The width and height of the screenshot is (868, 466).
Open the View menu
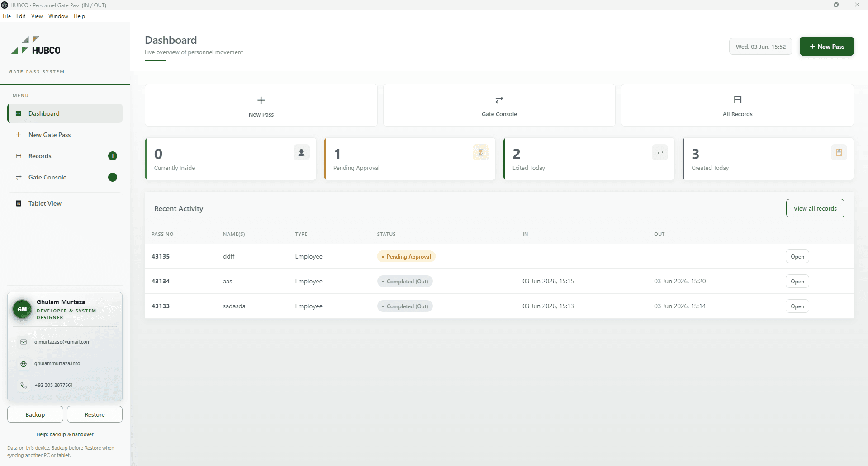pos(37,16)
